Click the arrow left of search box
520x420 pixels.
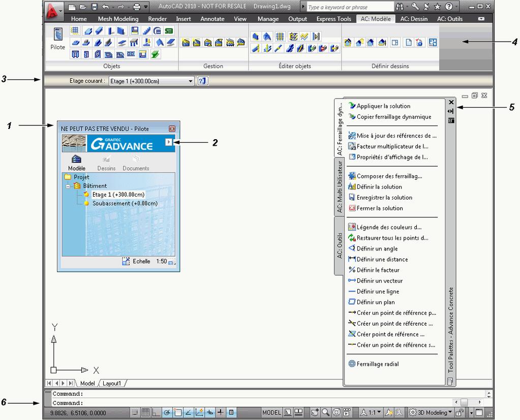(x=303, y=7)
